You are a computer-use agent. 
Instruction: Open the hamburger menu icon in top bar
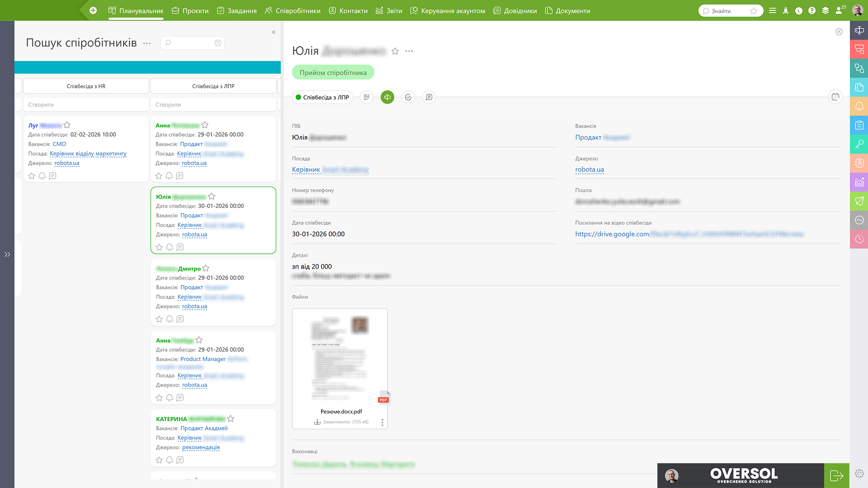click(773, 10)
